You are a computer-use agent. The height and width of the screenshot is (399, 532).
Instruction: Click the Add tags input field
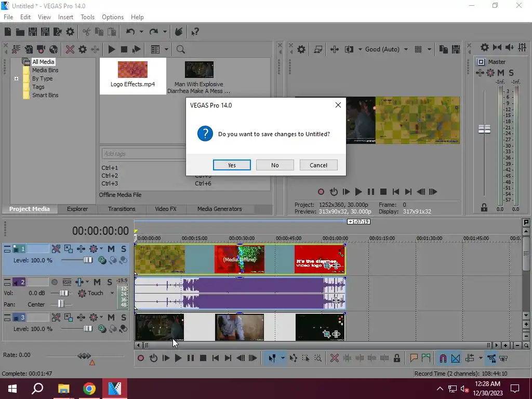(x=144, y=154)
